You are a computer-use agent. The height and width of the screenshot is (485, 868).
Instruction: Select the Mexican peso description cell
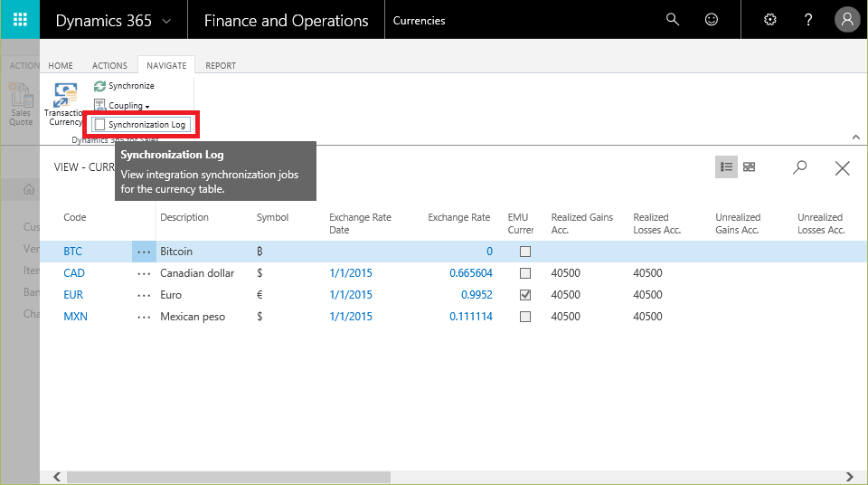pyautogui.click(x=193, y=316)
